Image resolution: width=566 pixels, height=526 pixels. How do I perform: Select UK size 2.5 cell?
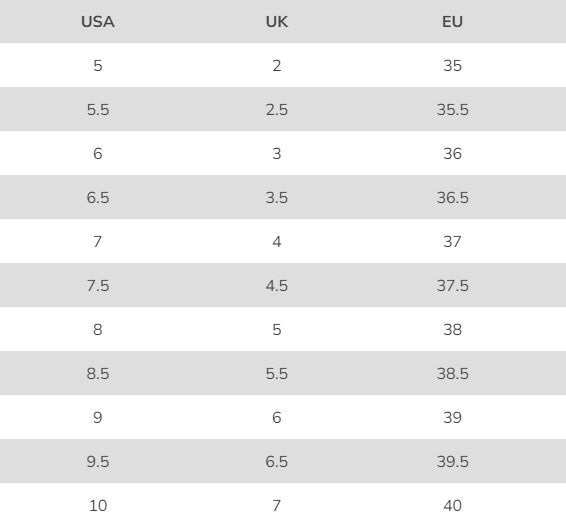(277, 110)
